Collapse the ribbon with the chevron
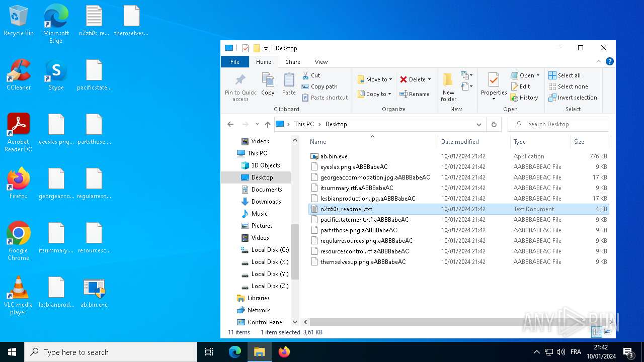 tap(599, 61)
